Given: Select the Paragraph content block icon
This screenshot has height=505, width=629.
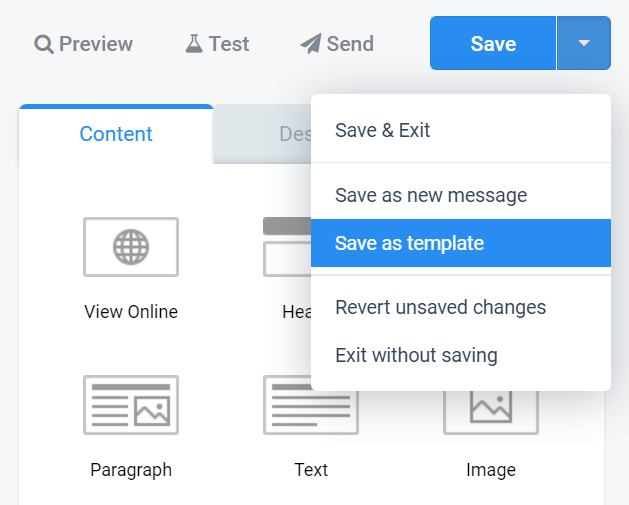Looking at the screenshot, I should pyautogui.click(x=131, y=405).
